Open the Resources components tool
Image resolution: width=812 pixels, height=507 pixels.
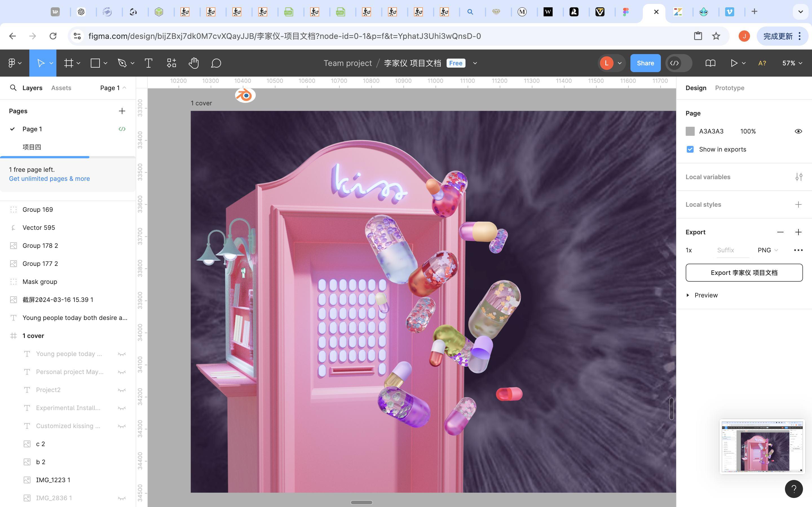[171, 63]
